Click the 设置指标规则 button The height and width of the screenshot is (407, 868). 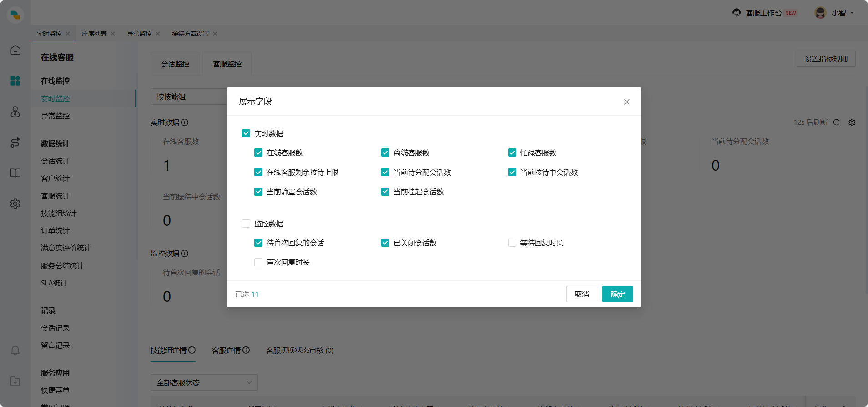(x=826, y=59)
